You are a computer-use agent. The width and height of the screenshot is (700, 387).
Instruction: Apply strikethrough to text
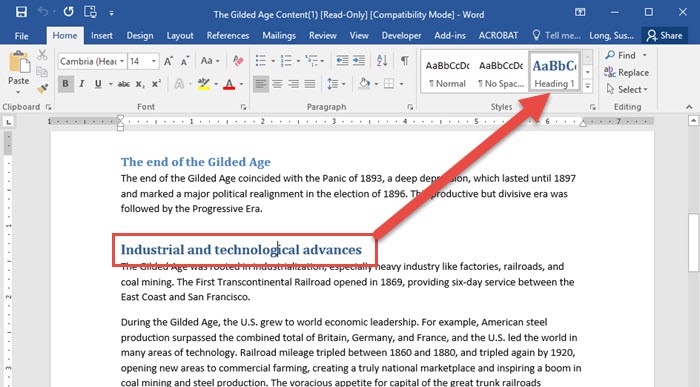124,84
